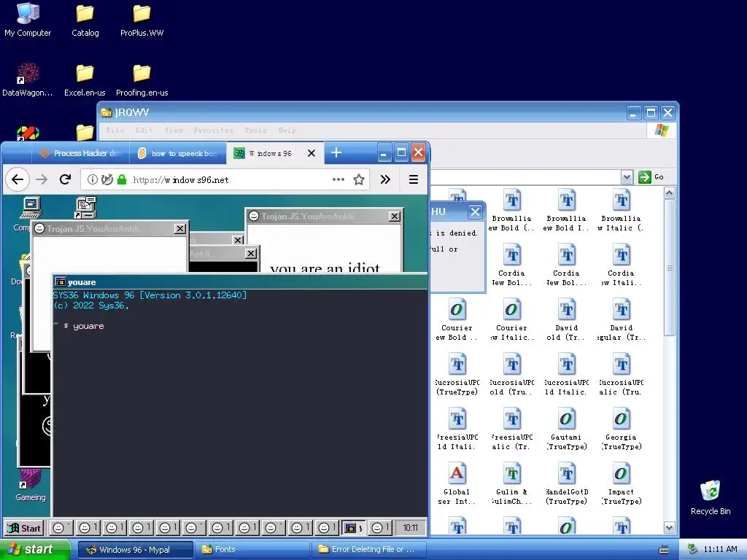Select the Gautami TrueType font
Screen dimensions: 747x560
tap(566, 429)
